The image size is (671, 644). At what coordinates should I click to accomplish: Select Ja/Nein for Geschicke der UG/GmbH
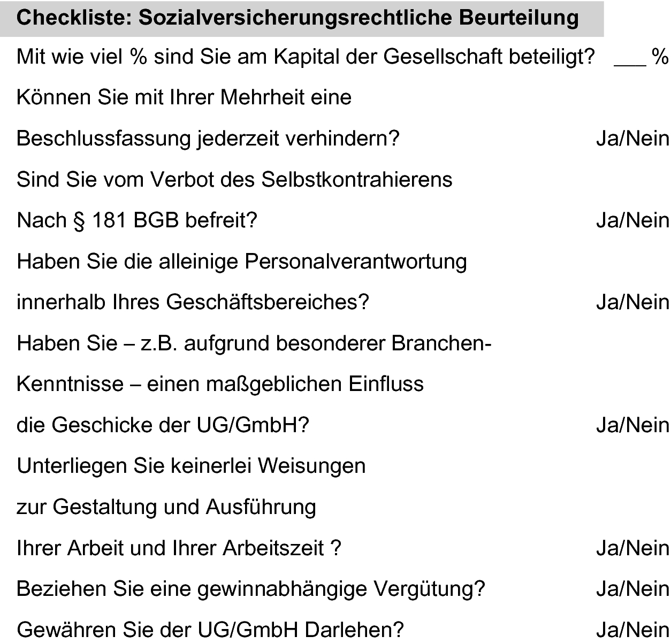tap(632, 425)
